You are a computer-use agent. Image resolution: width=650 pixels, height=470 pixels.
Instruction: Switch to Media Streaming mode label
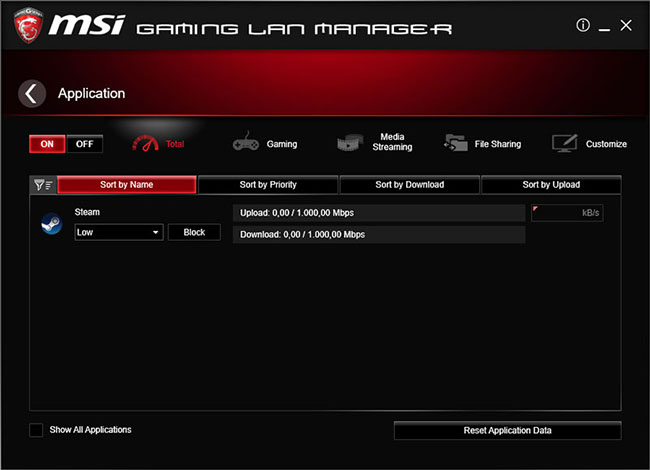click(x=392, y=142)
